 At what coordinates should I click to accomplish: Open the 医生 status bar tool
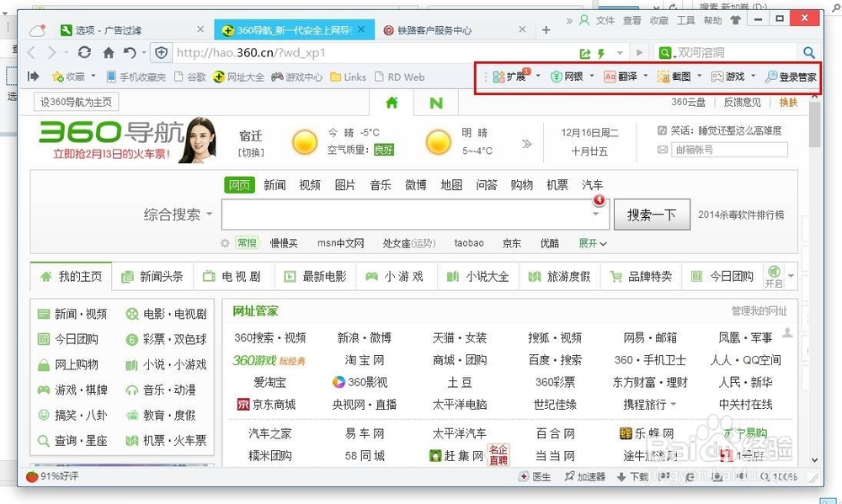click(x=535, y=476)
